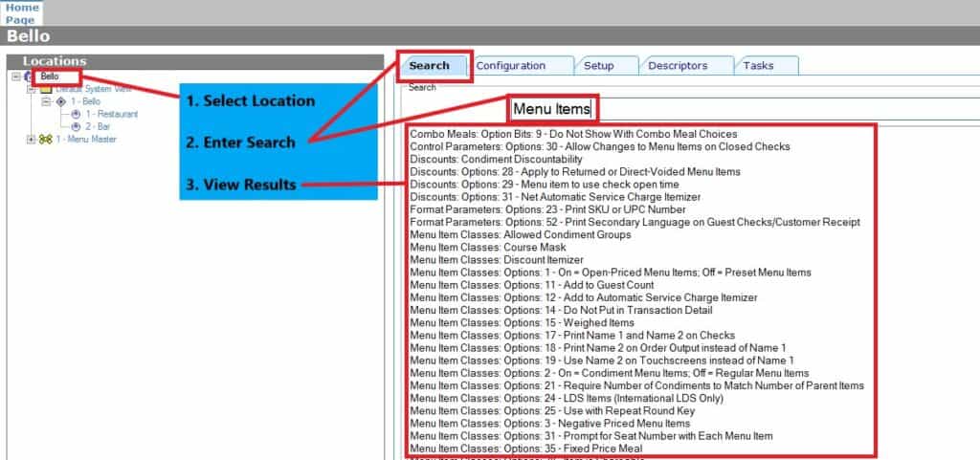Collapse the Default System View node

click(31, 89)
